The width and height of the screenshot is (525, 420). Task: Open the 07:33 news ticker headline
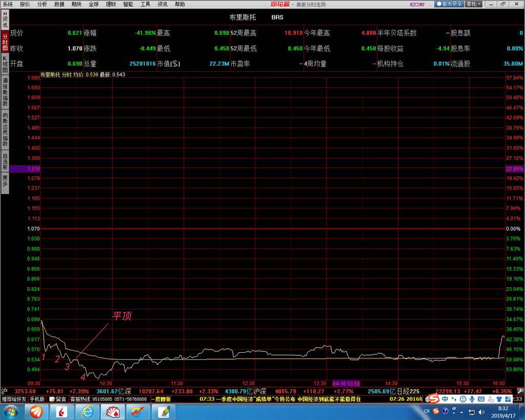(x=280, y=399)
